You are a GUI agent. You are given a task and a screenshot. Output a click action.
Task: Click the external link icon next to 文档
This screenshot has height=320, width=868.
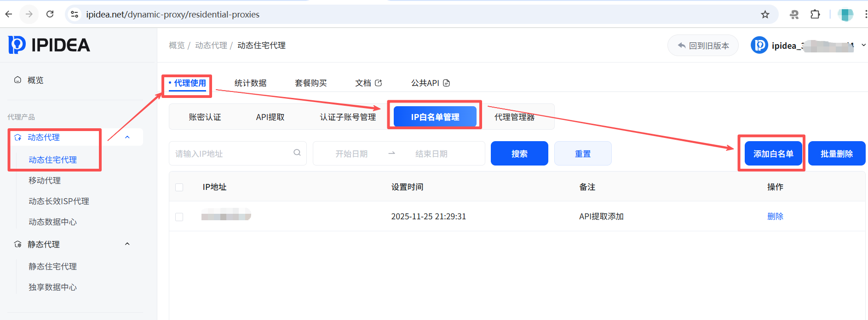pyautogui.click(x=379, y=83)
